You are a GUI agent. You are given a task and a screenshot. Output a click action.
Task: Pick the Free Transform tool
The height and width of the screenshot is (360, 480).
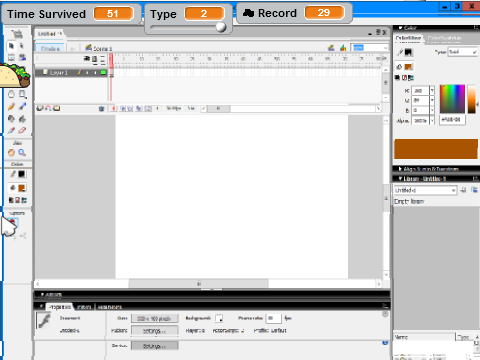point(11,57)
